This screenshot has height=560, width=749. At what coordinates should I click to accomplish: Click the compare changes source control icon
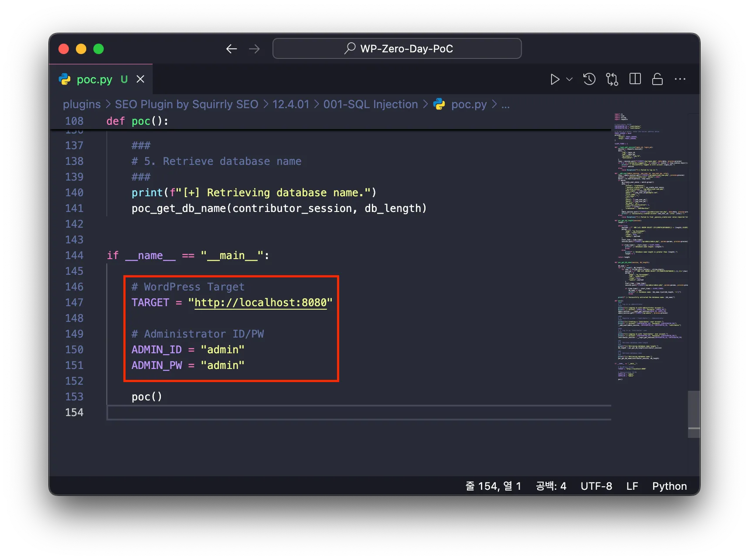pyautogui.click(x=612, y=79)
